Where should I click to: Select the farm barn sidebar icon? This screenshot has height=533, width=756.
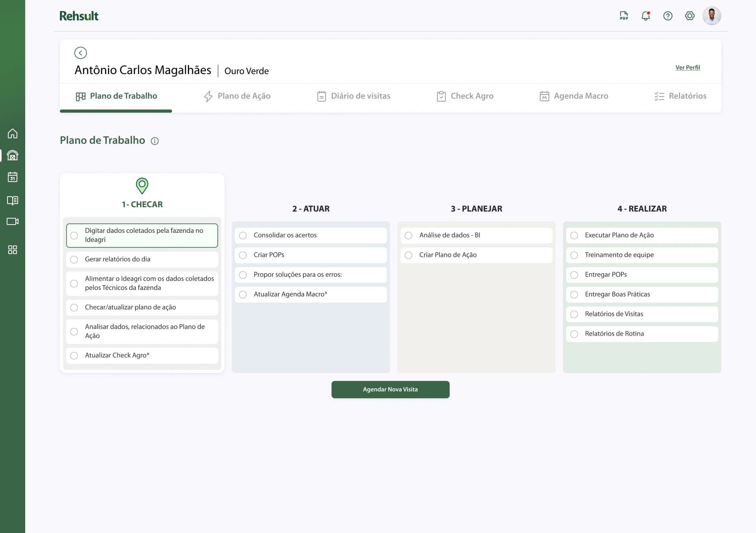click(13, 155)
